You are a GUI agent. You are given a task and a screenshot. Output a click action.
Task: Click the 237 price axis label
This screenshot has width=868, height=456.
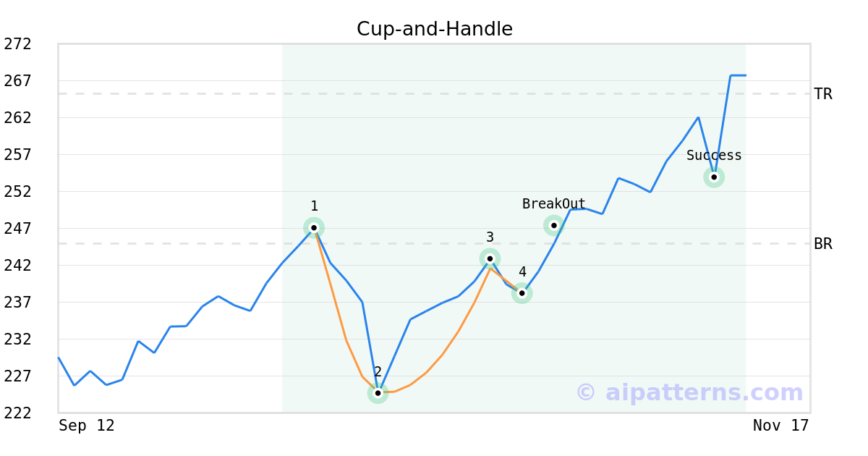[x=17, y=303]
